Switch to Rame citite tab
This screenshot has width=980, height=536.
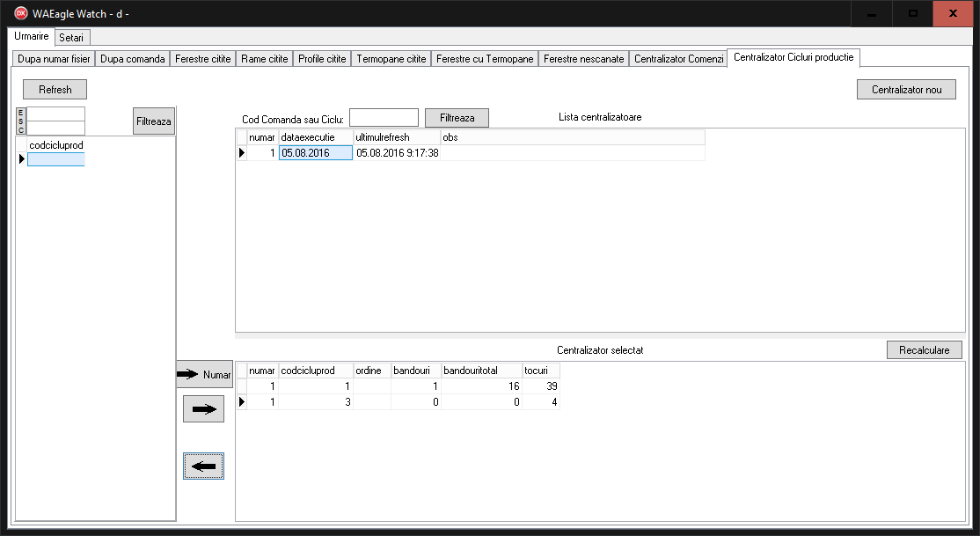[x=265, y=59]
